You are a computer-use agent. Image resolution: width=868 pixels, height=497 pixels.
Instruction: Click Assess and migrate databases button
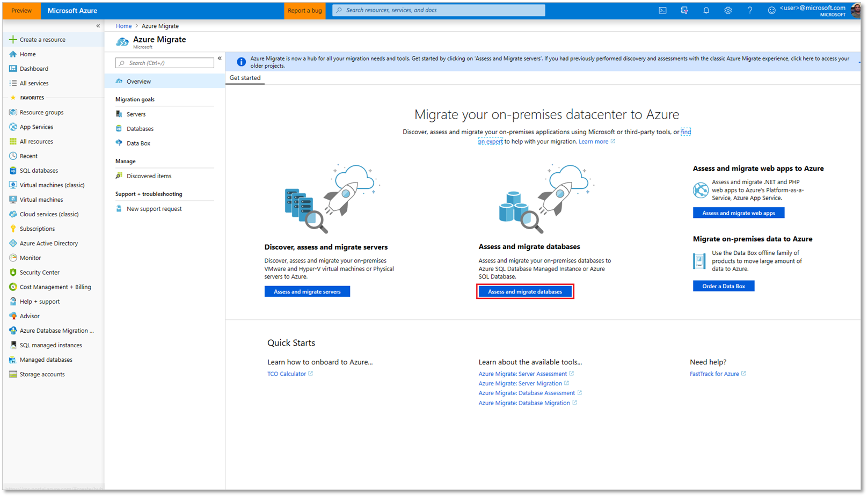click(525, 291)
